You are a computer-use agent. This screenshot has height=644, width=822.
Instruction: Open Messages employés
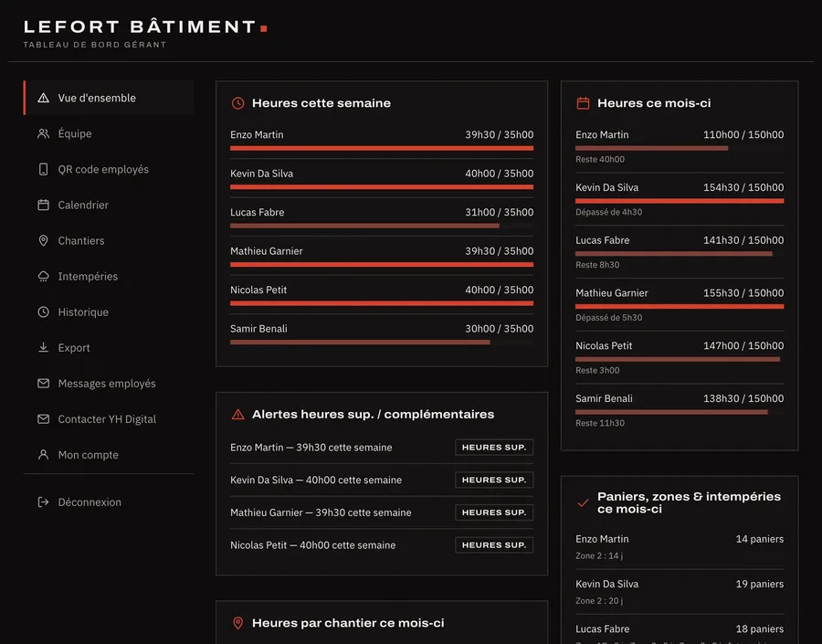coord(109,384)
